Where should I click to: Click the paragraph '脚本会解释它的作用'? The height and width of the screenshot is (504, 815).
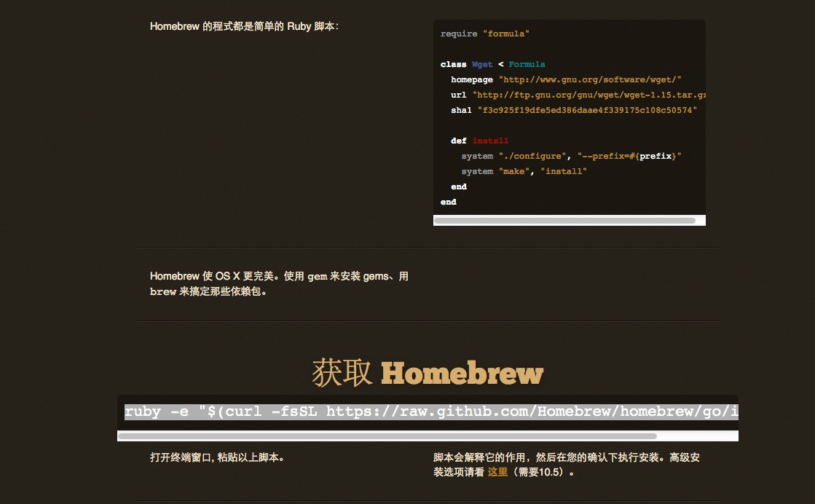pyautogui.click(x=567, y=465)
